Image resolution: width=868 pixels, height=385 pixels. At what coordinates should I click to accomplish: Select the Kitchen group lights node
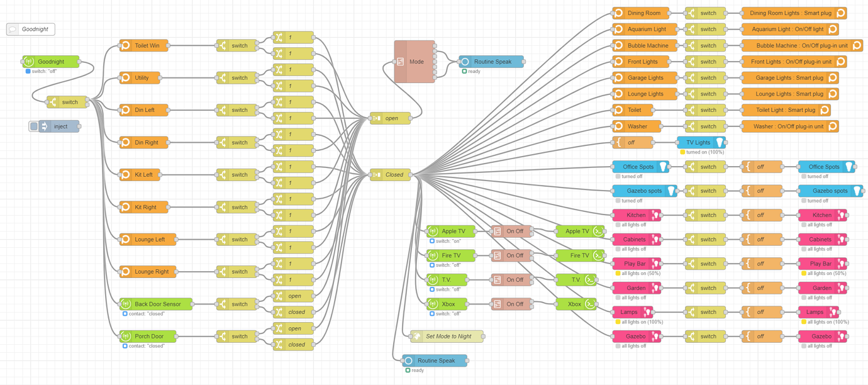pos(637,215)
